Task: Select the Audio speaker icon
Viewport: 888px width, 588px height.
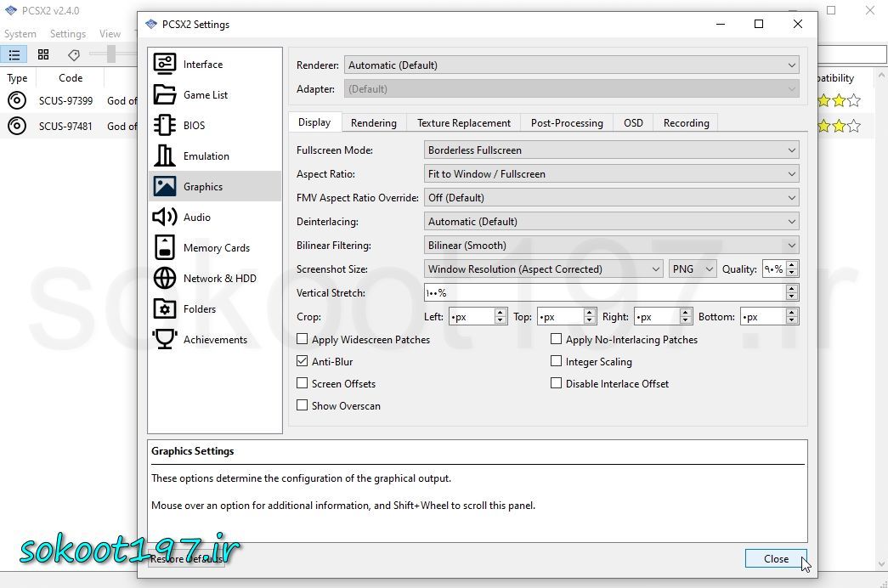Action: (x=165, y=217)
